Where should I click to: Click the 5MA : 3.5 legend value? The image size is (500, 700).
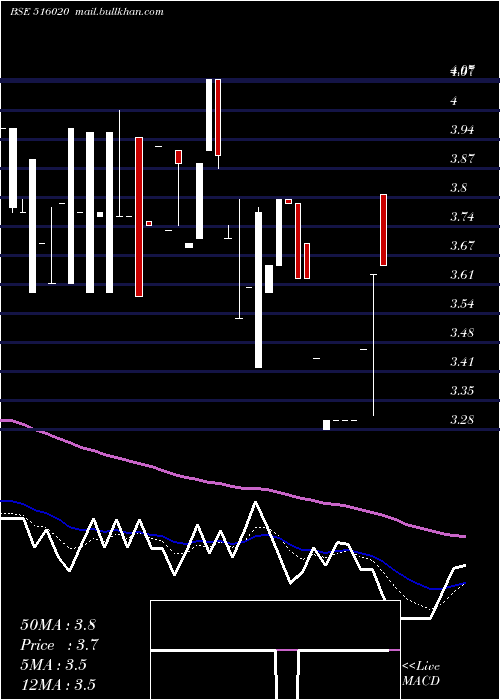point(54,665)
